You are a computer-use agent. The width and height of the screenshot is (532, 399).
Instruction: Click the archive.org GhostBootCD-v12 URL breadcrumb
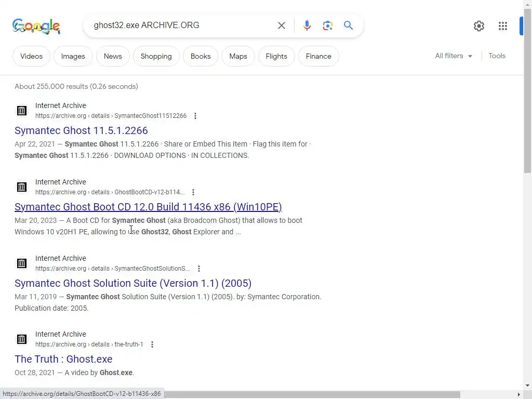click(x=110, y=192)
